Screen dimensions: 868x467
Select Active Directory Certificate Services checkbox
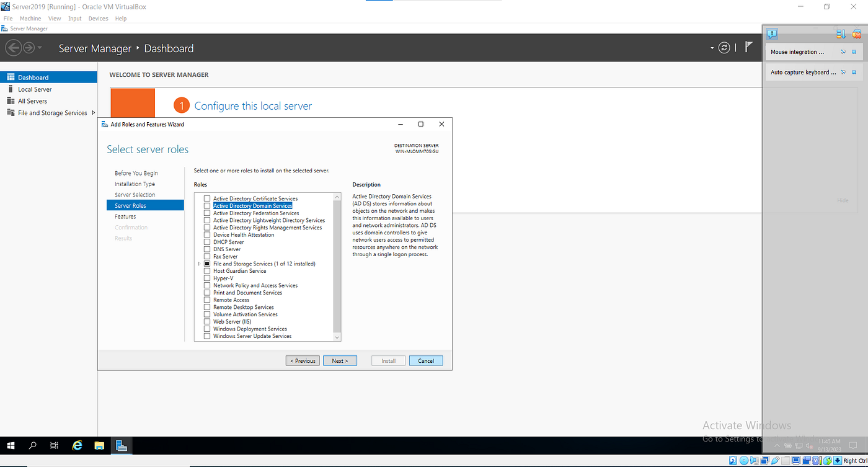click(x=207, y=198)
